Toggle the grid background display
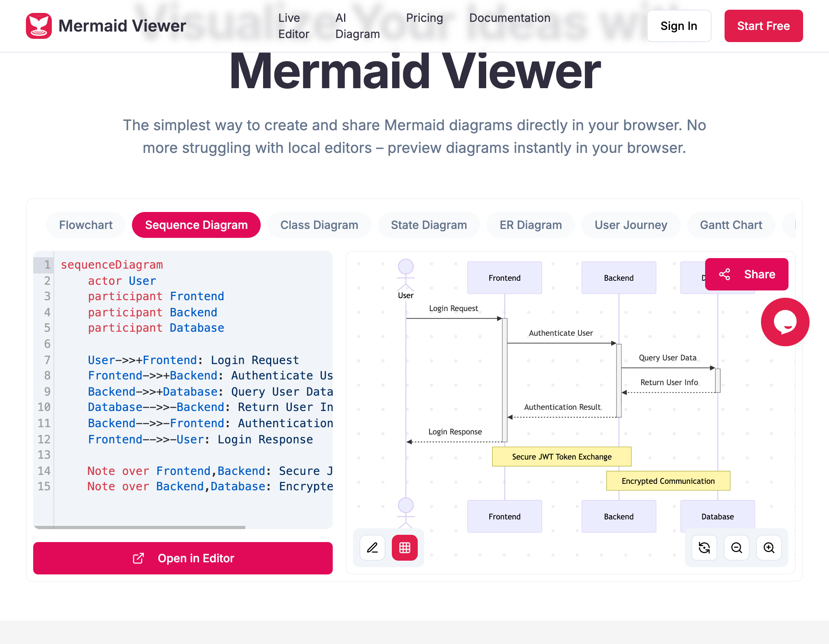This screenshot has height=644, width=829. click(x=405, y=548)
